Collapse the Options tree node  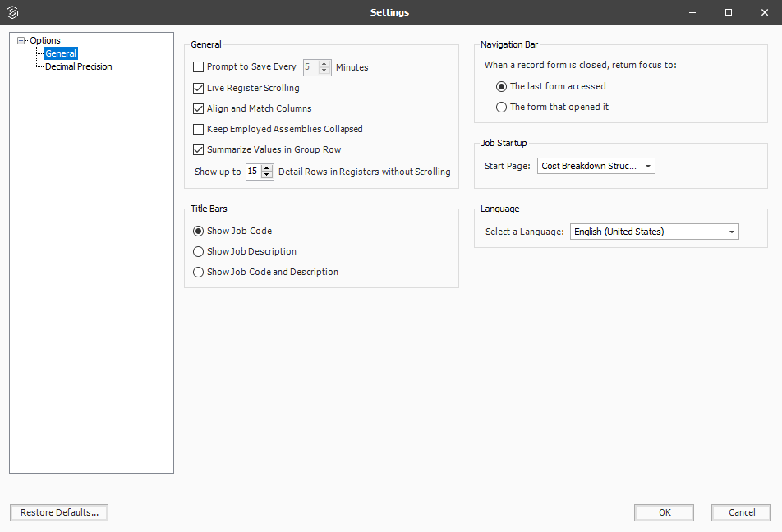21,40
